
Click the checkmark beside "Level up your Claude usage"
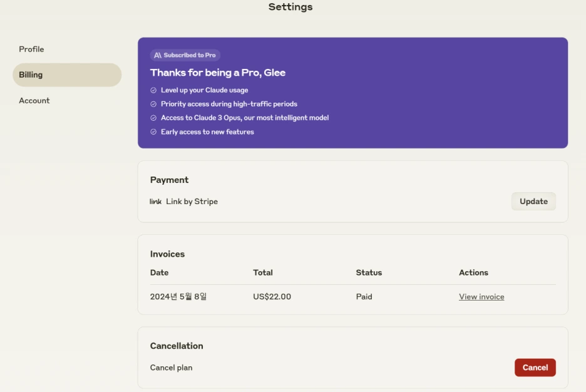153,90
